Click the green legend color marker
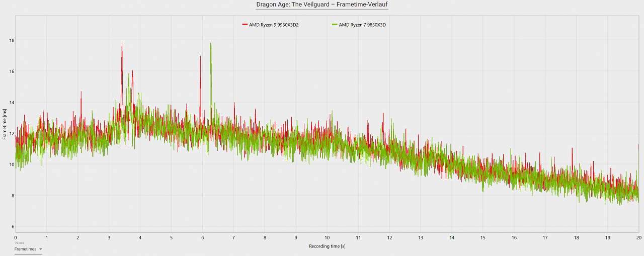644x256 pixels. tap(335, 25)
